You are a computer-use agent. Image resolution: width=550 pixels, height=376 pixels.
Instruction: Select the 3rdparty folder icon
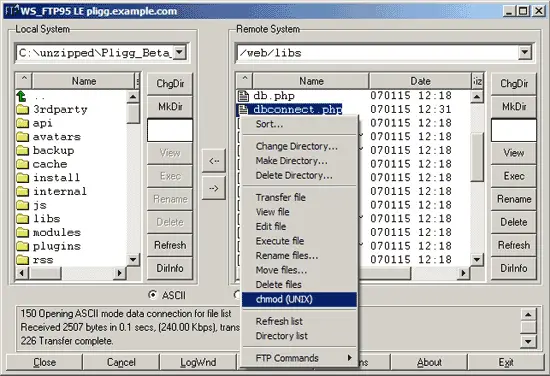[x=22, y=109]
